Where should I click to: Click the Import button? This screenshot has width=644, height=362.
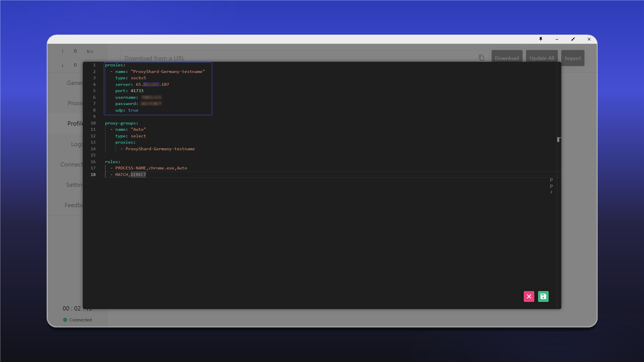click(573, 58)
